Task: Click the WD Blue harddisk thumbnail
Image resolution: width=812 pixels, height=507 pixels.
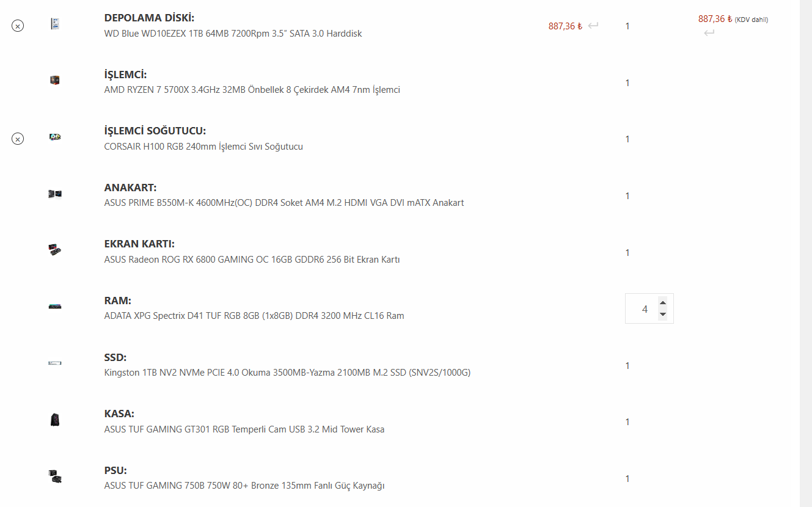Action: 55,24
